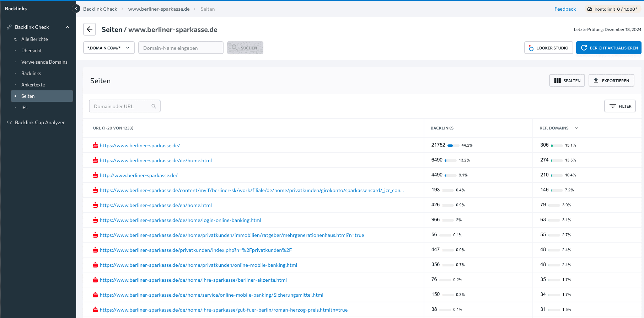Click the Alle Berichte return arrow icon
Image resolution: width=644 pixels, height=318 pixels.
point(15,39)
